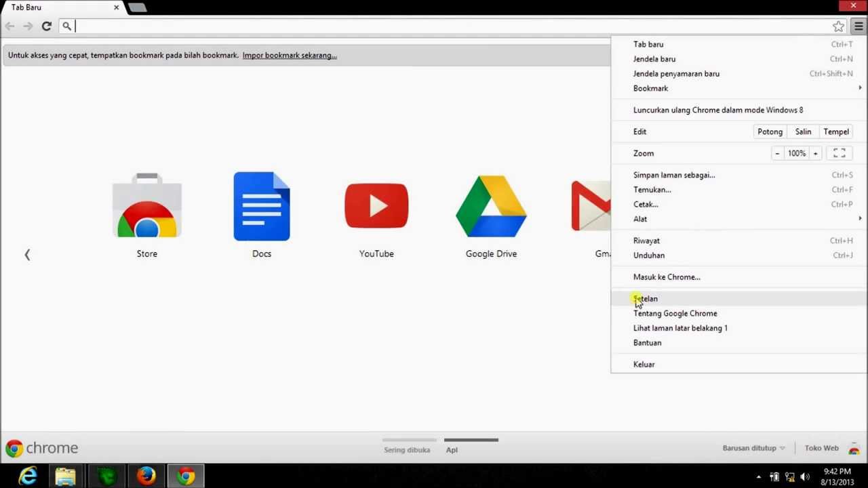This screenshot has height=488, width=868.
Task: Open File Explorer from the taskbar
Action: pos(66,476)
